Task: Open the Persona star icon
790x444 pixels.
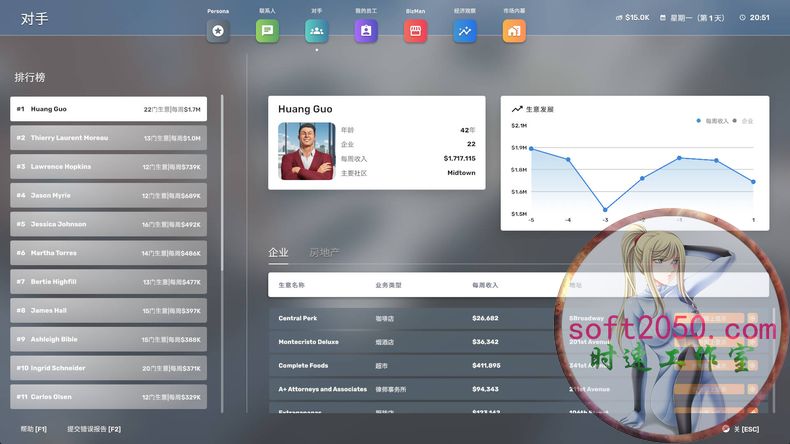Action: pos(218,31)
